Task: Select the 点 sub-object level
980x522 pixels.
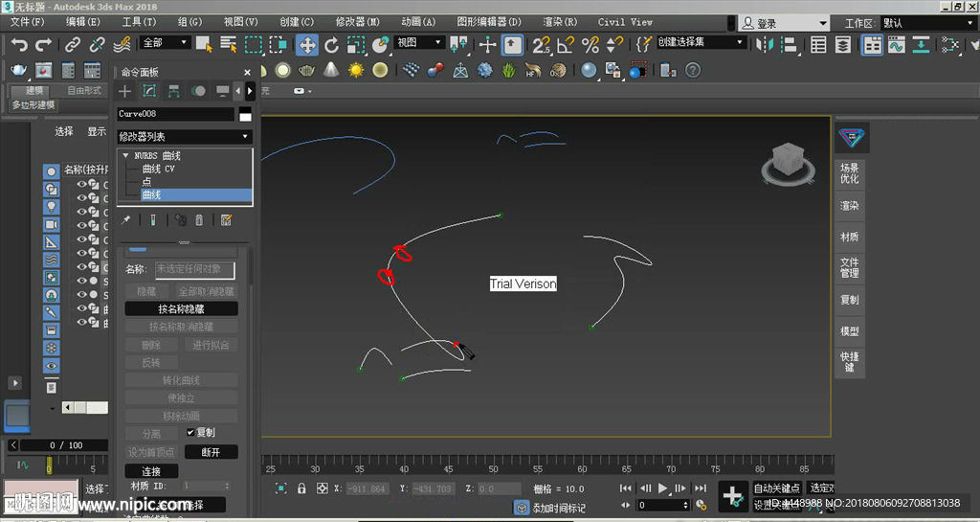Action: tap(146, 182)
